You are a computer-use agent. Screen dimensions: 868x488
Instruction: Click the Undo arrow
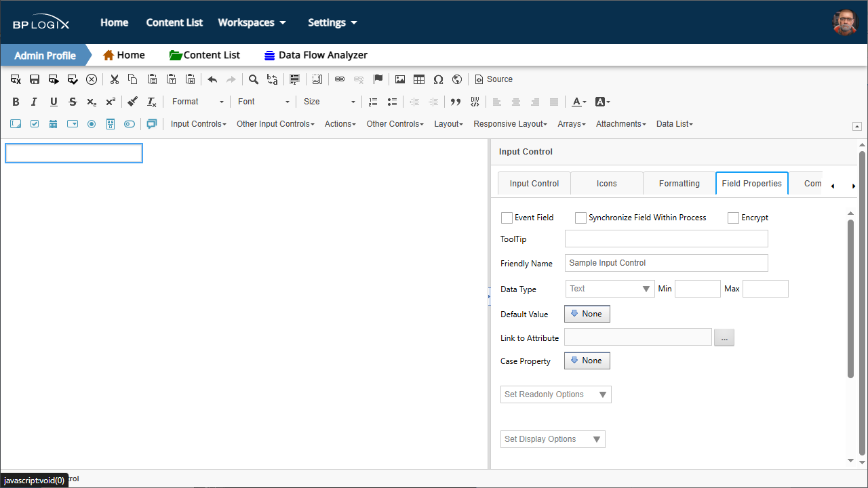coord(212,79)
